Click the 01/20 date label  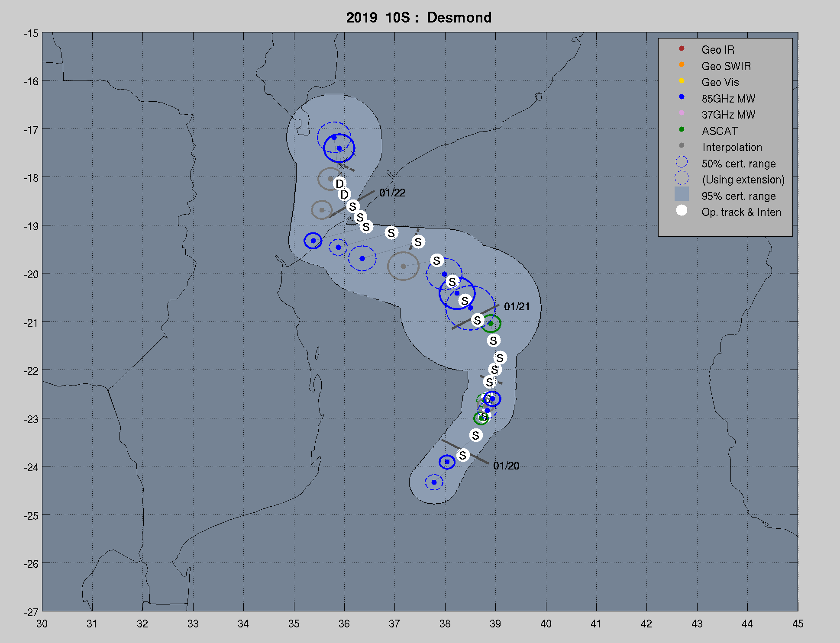point(506,466)
